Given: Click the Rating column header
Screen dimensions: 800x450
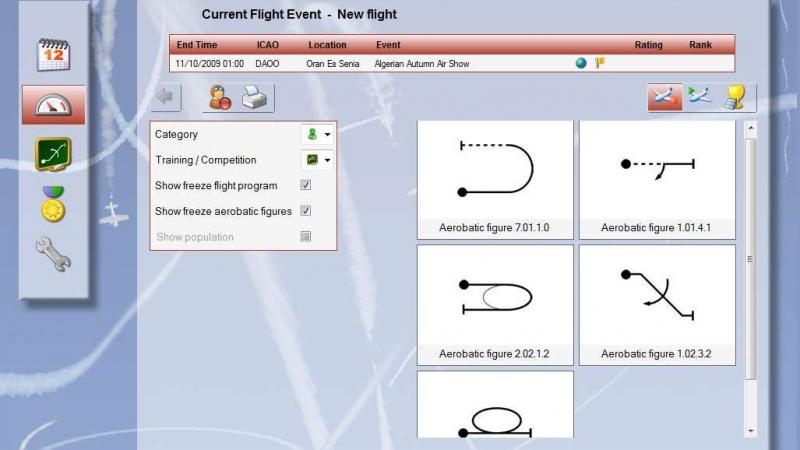Looking at the screenshot, I should click(648, 45).
